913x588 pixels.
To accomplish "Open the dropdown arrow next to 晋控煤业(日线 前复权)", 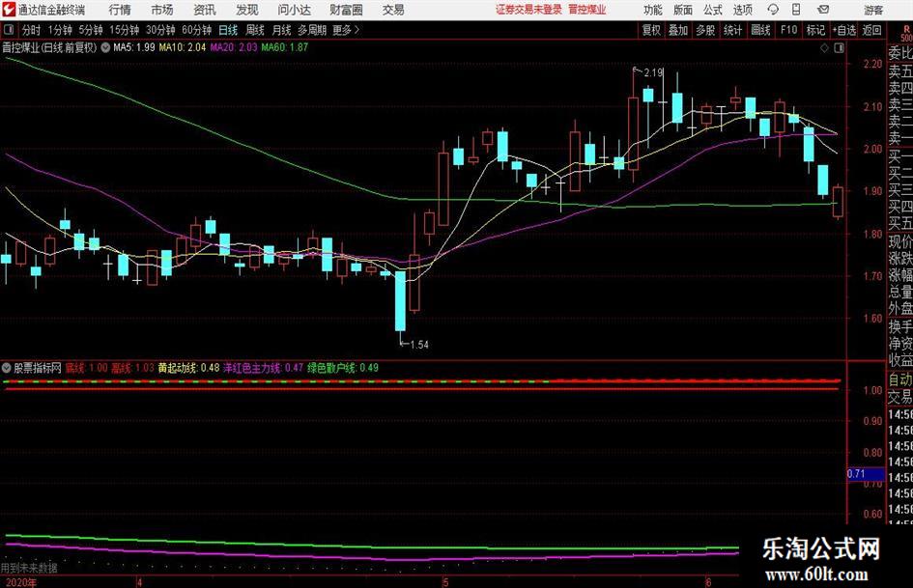I will pos(105,47).
